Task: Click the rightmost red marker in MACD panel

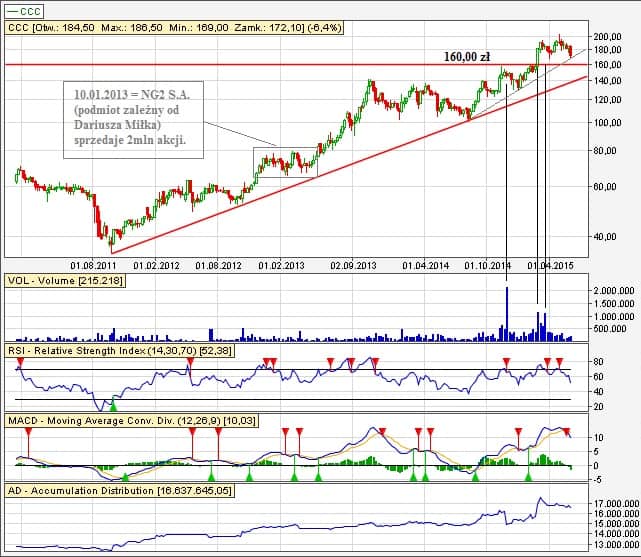Action: pos(568,432)
